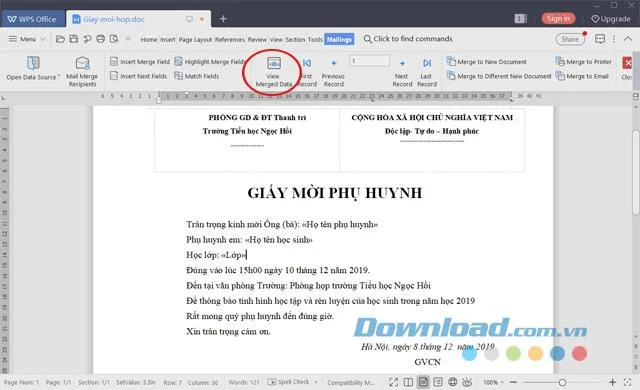
Task: Select the Mailings tab
Action: coord(339,40)
